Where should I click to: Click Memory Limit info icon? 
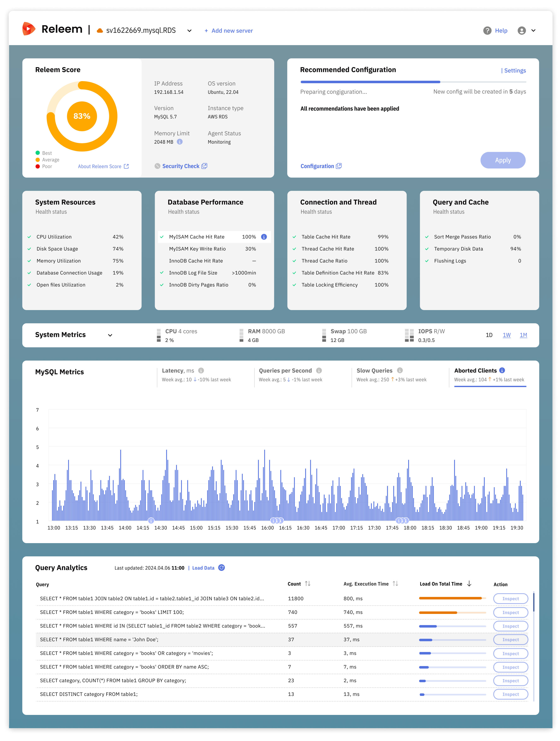(180, 142)
